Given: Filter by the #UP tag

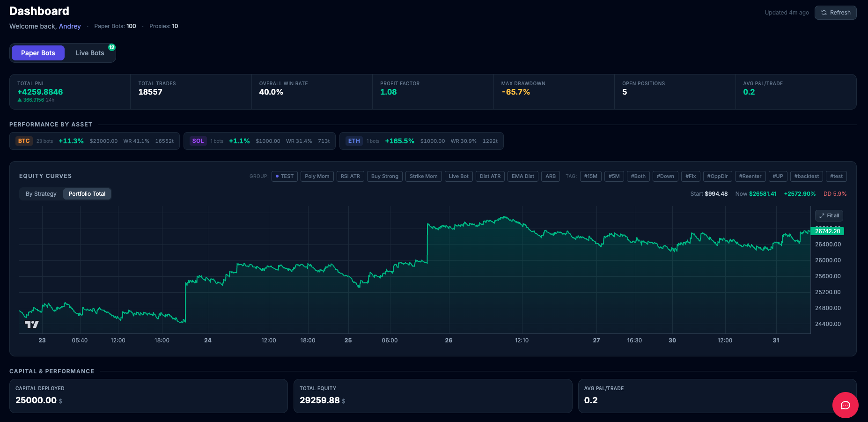Looking at the screenshot, I should 778,177.
